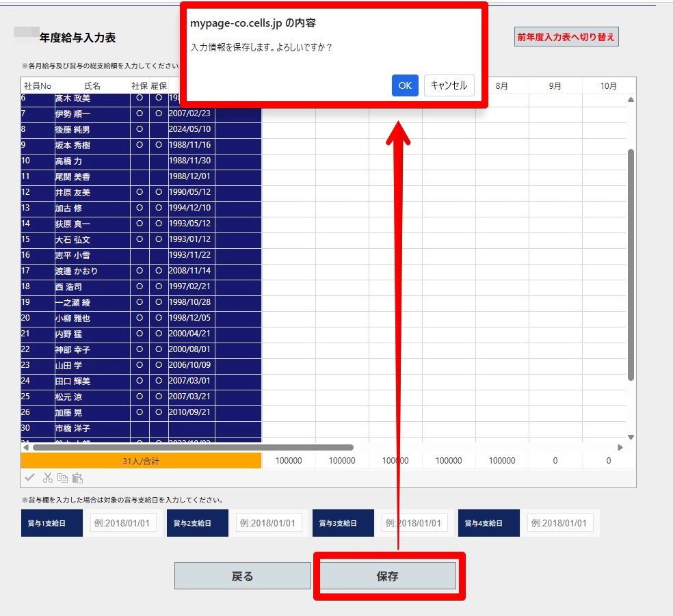Click the vertical scrollbar thumb of the table
673x616 pixels.
pos(631,265)
